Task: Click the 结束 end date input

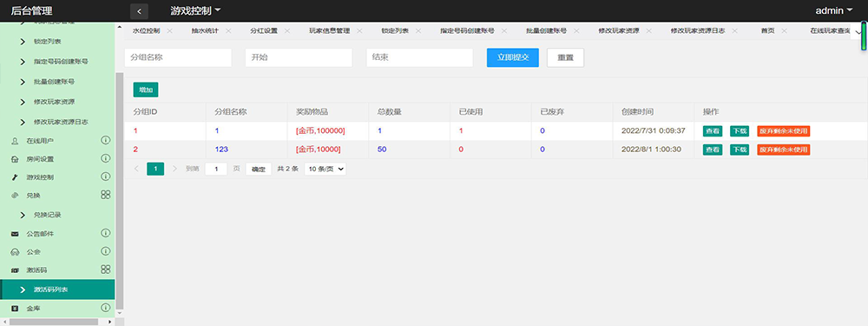Action: (x=419, y=57)
